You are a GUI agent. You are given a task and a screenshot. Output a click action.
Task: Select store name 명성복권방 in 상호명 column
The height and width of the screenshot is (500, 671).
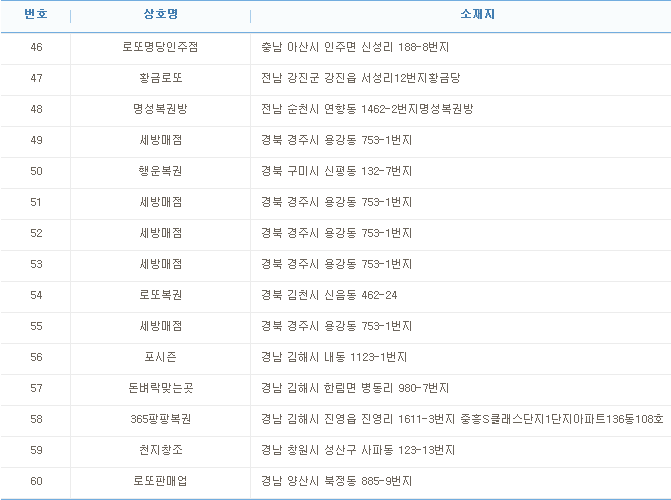tap(160, 109)
